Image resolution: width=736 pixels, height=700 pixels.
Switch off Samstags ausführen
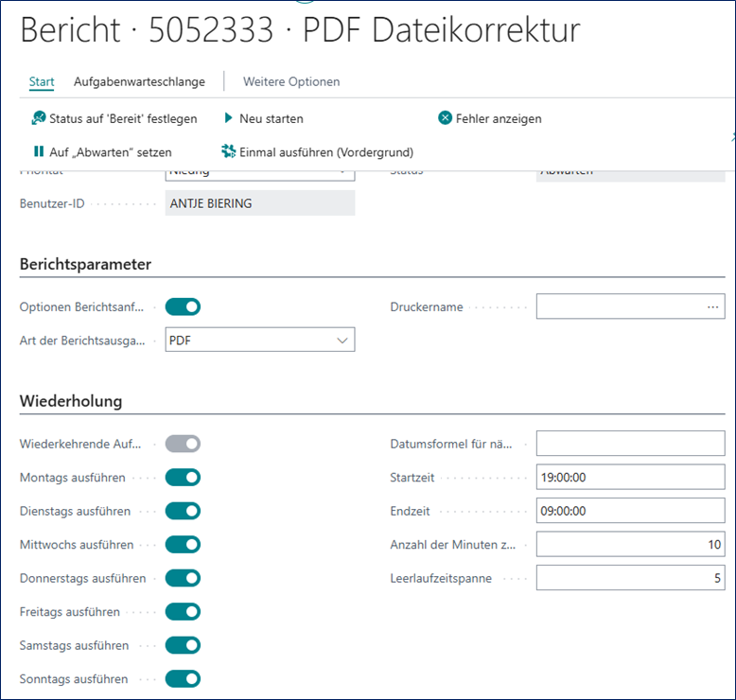click(x=183, y=645)
